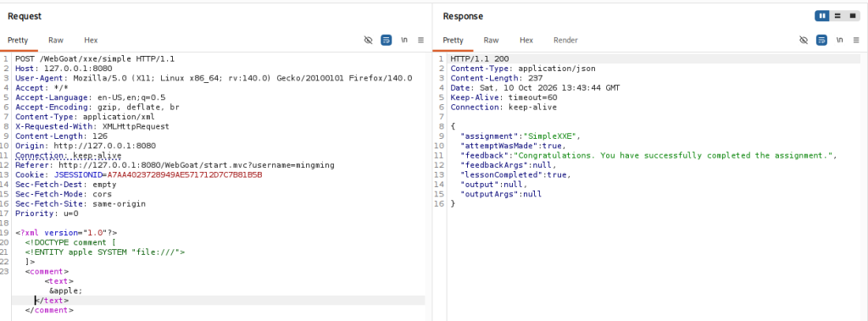Viewport: 868px width, 321px height.
Task: Click the Accept-Language header line
Action: [x=90, y=97]
